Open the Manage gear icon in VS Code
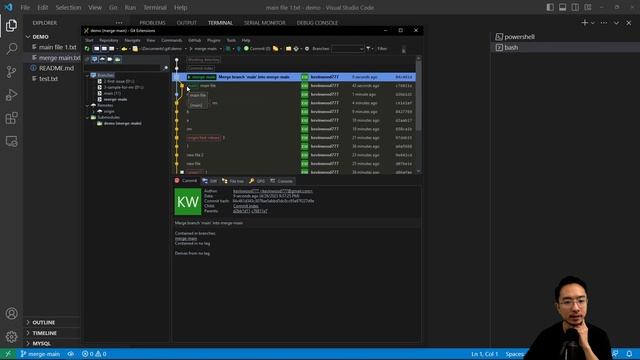Image resolution: width=640 pixels, height=360 pixels. point(11,337)
